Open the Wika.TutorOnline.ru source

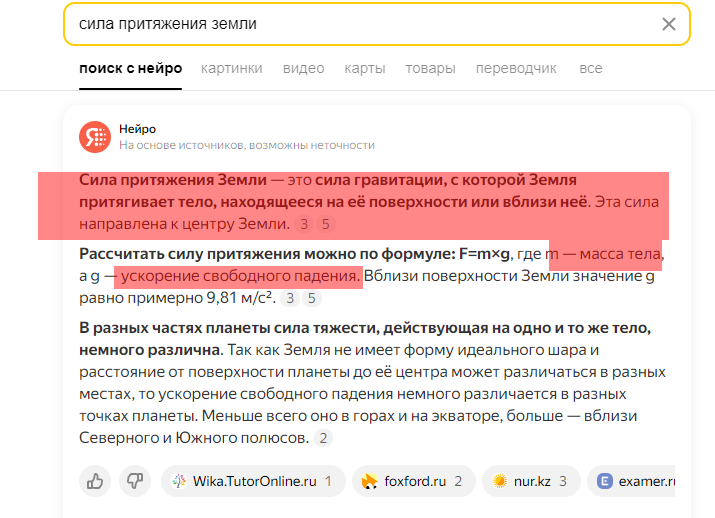(x=253, y=481)
